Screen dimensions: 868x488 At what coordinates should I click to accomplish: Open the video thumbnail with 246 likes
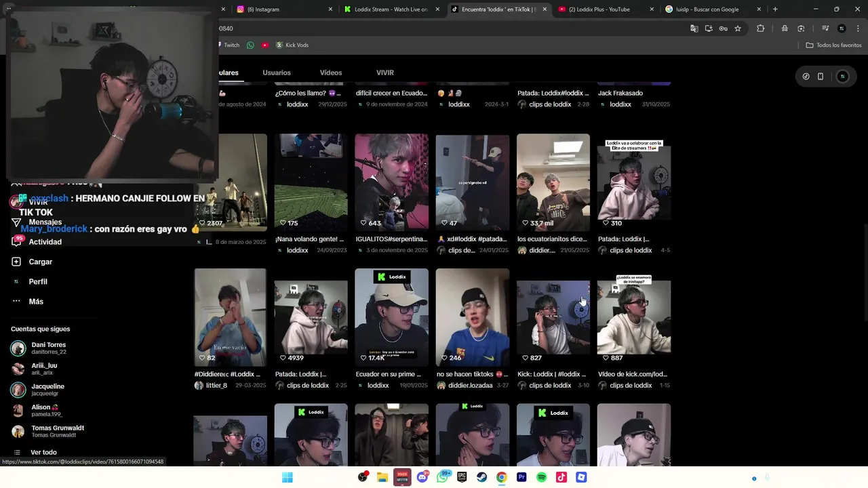(x=473, y=317)
